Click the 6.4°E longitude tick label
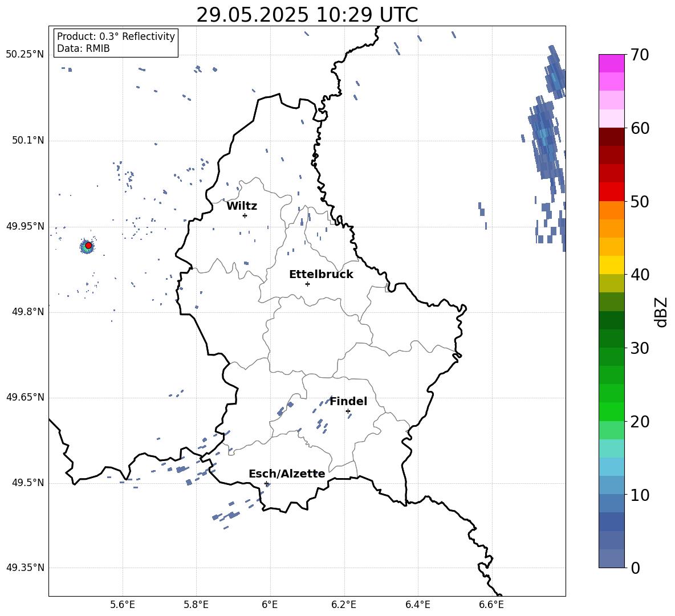Viewport: 675px width, 616px height. (417, 605)
